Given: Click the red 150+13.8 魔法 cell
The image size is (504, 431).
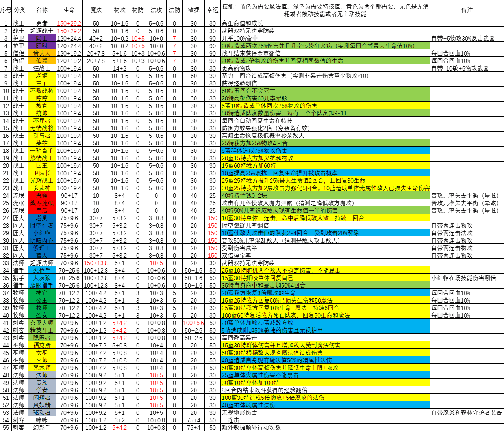Looking at the screenshot, I should [96, 263].
